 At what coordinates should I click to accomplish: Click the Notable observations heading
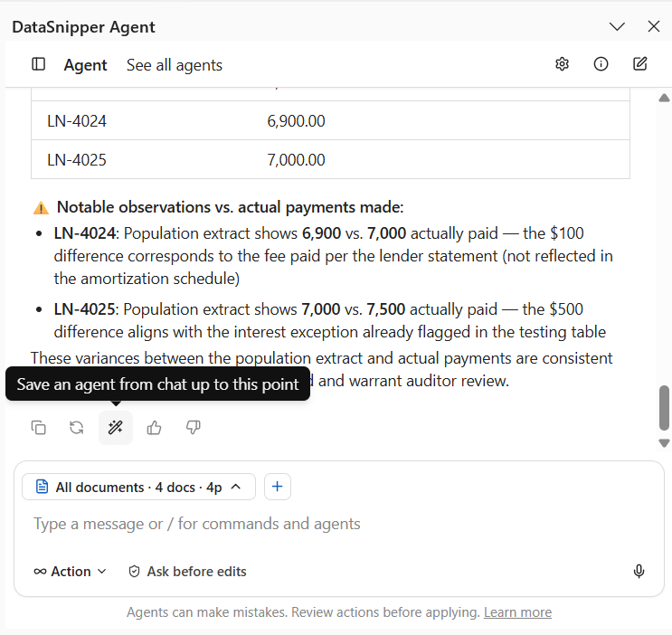click(230, 207)
